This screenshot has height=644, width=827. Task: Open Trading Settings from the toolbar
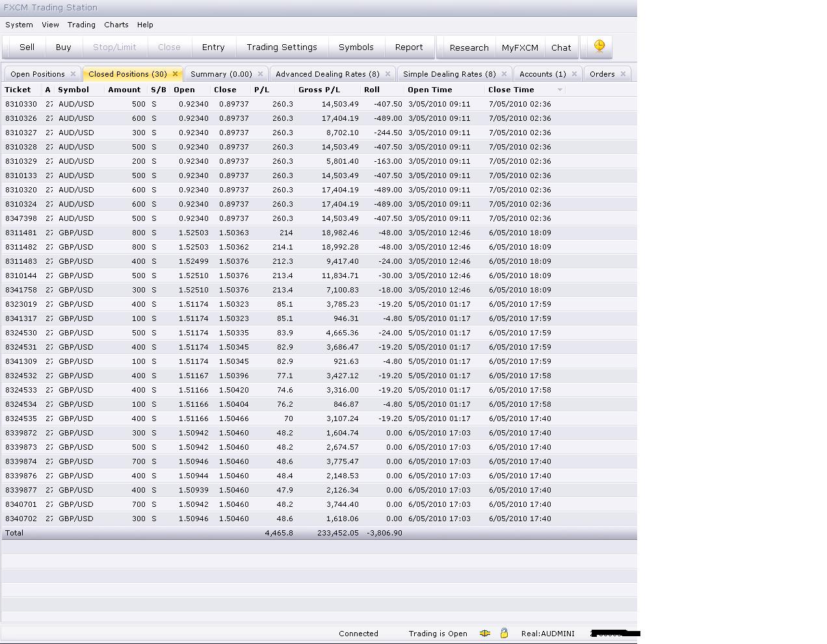[282, 47]
